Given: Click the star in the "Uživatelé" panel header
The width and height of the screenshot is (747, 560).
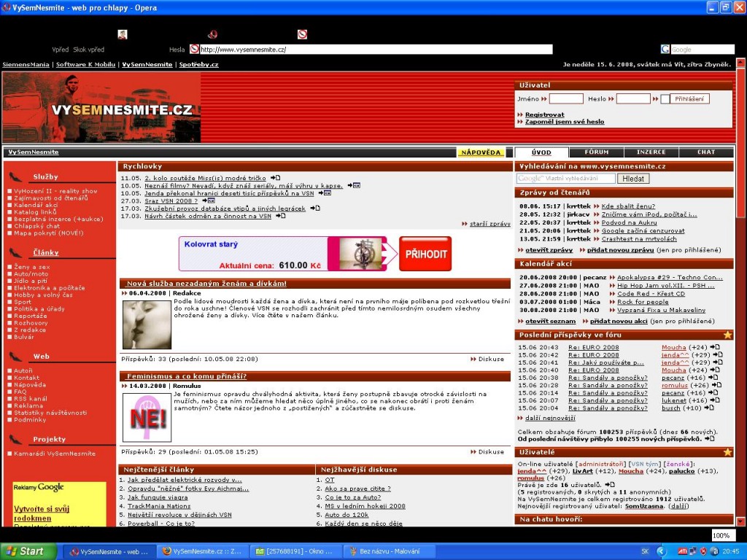Looking at the screenshot, I should coord(727,452).
